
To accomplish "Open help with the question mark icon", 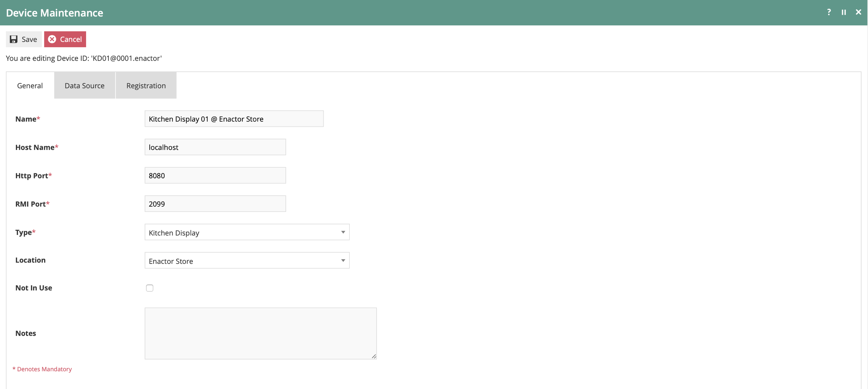I will (829, 12).
